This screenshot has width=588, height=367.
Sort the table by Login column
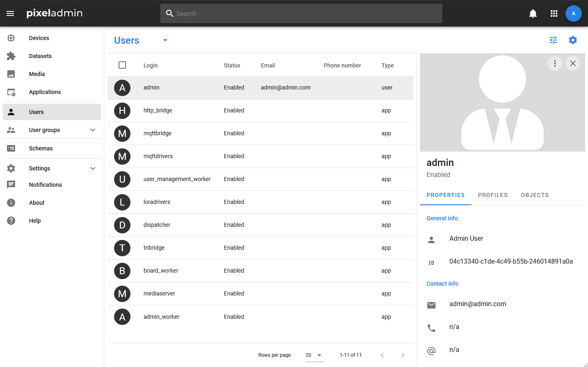(150, 65)
